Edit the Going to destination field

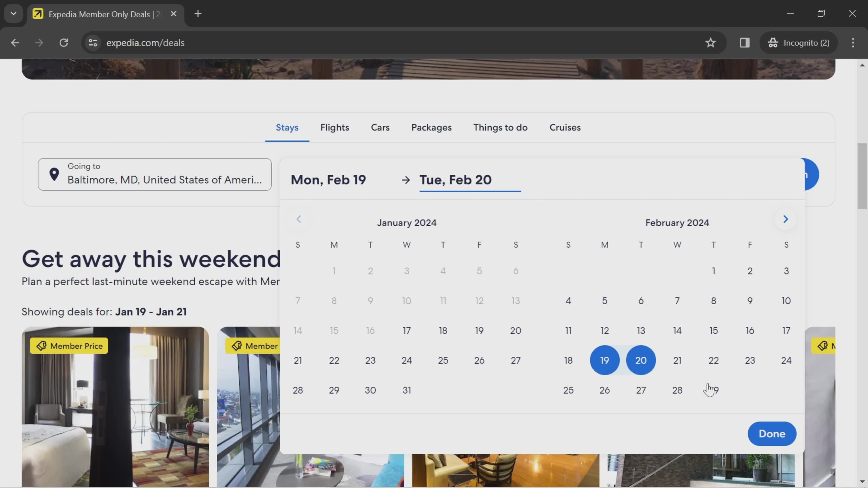155,174
